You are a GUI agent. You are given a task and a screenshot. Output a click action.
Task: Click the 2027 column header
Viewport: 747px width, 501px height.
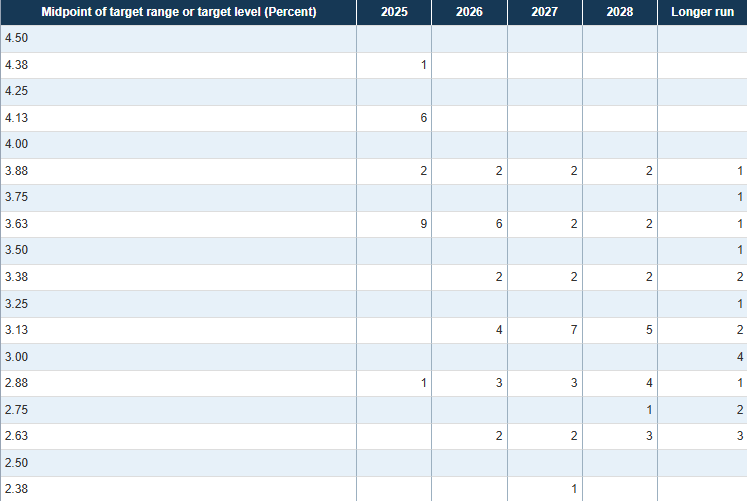click(544, 12)
